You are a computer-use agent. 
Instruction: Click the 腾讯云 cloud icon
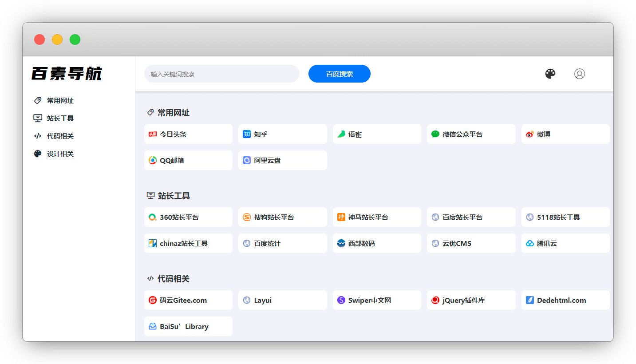[x=529, y=243]
